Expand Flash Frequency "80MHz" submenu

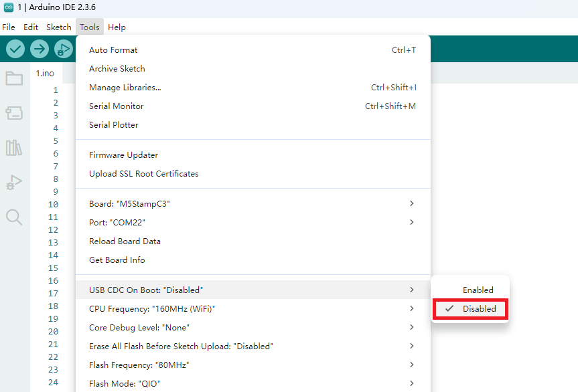pyautogui.click(x=253, y=365)
